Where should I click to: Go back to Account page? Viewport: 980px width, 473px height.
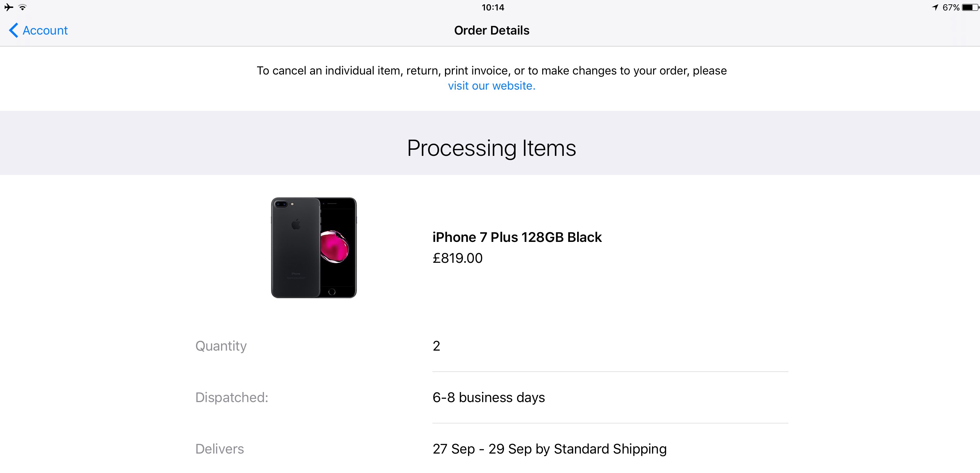(45, 31)
